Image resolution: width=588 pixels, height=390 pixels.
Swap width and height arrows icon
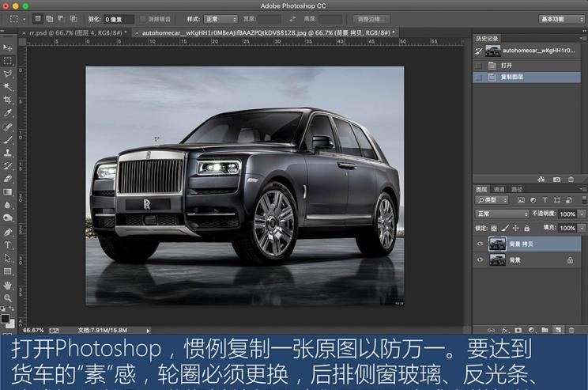pos(292,19)
